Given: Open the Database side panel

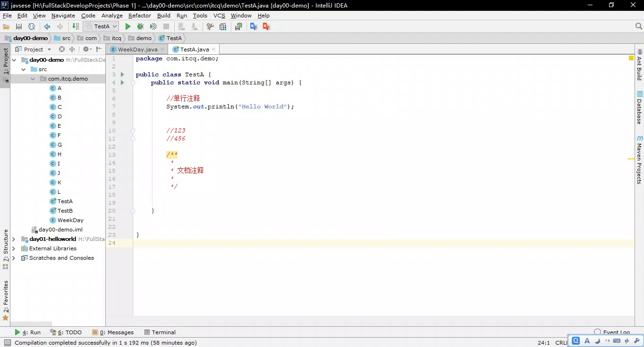Looking at the screenshot, I should click(x=639, y=107).
